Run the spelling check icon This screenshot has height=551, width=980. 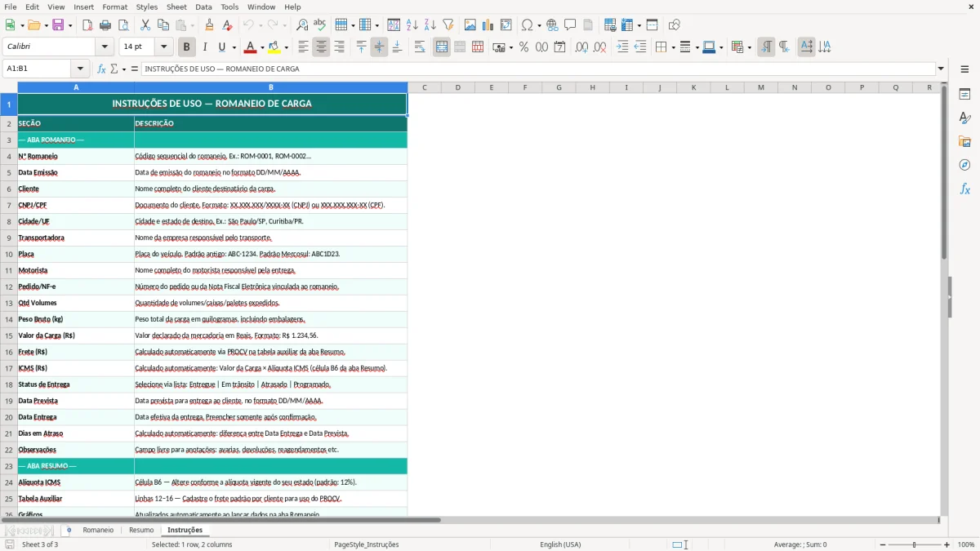pyautogui.click(x=320, y=25)
